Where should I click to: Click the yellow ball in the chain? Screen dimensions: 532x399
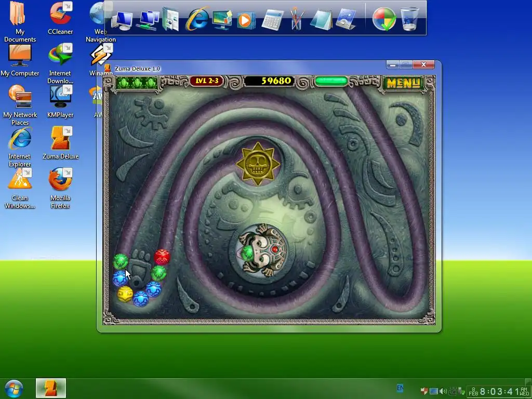click(125, 294)
